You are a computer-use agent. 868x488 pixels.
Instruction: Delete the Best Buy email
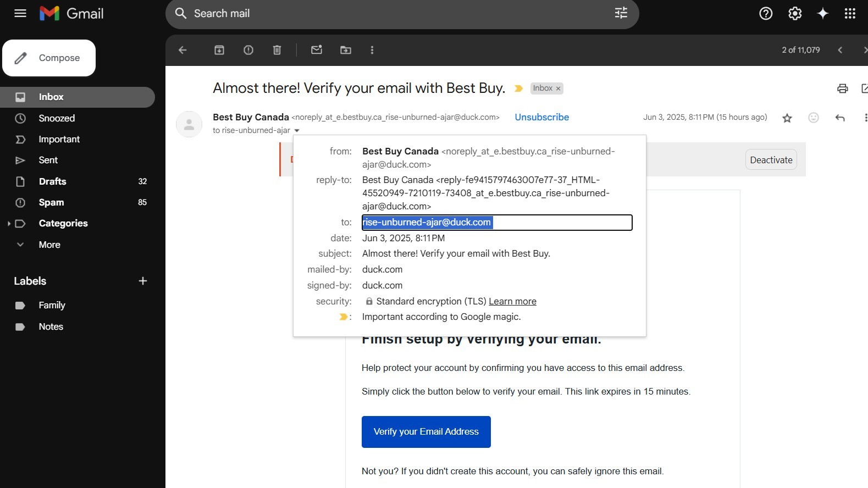pos(277,50)
